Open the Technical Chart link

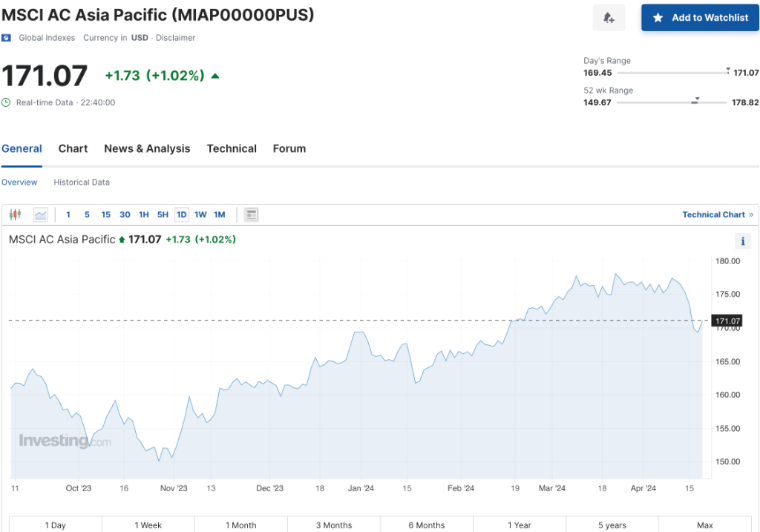point(718,214)
